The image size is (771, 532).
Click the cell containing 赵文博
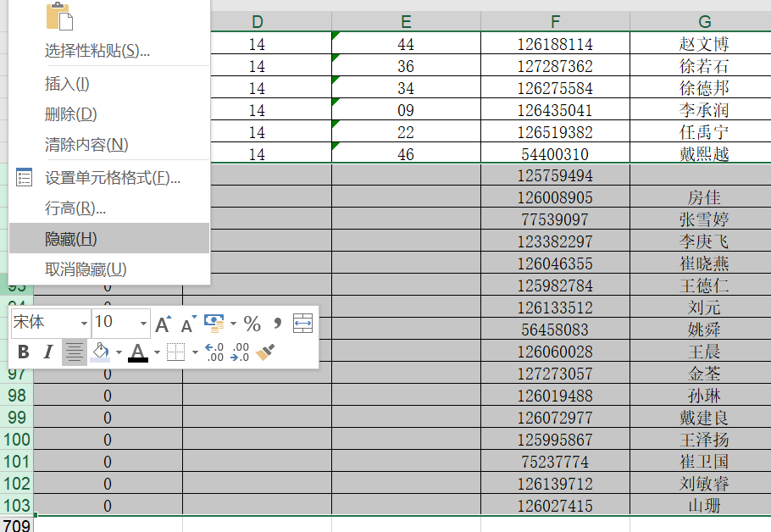click(x=701, y=44)
